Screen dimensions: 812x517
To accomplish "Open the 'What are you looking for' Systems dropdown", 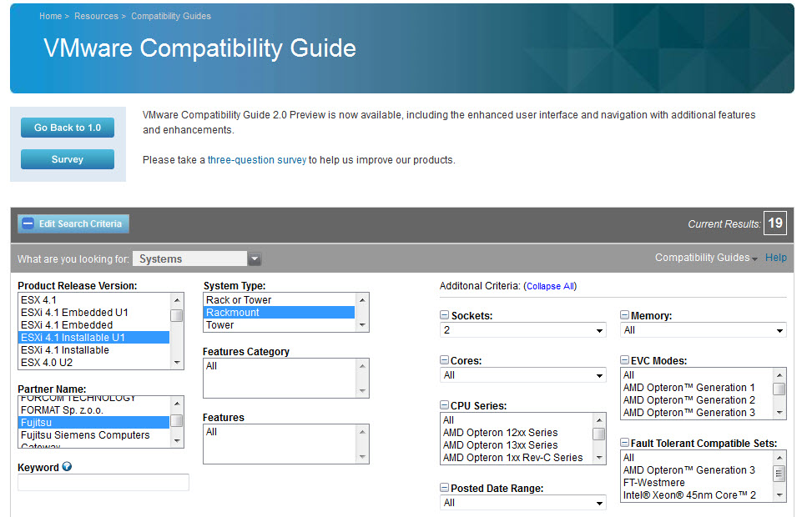I will tap(197, 258).
